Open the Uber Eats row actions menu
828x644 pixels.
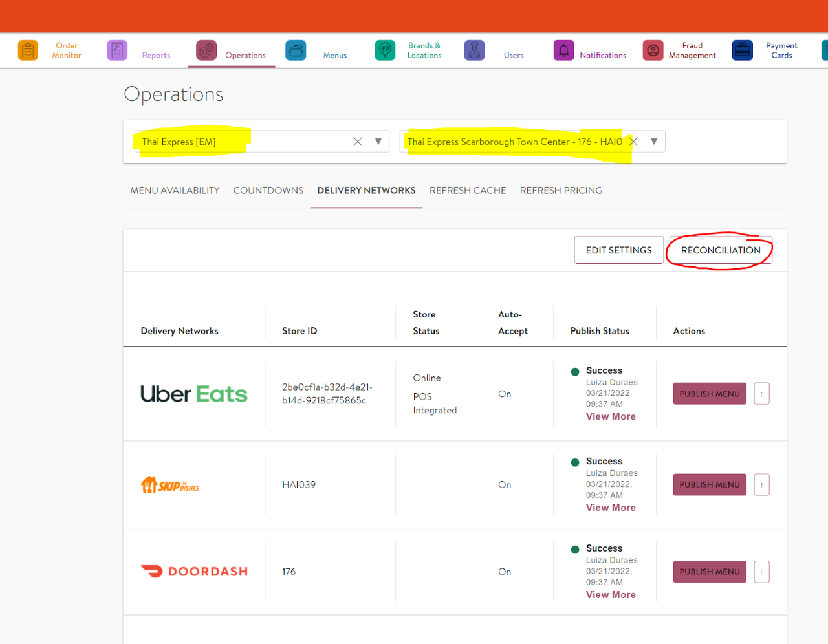[761, 394]
